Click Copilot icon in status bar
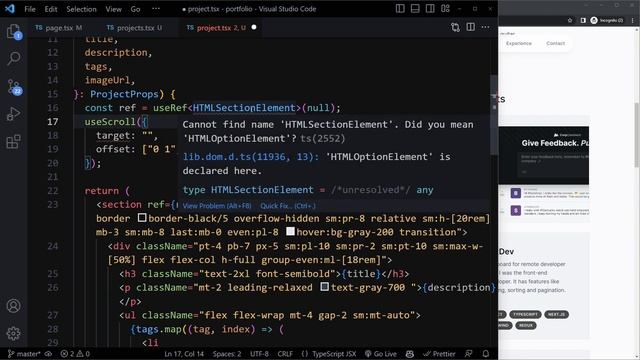The width and height of the screenshot is (640, 360). [x=410, y=354]
